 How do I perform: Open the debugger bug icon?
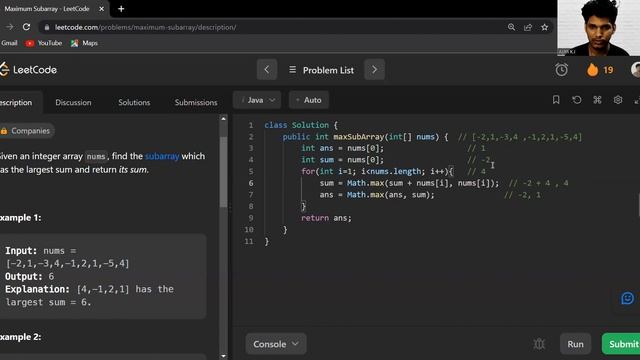coord(539,344)
